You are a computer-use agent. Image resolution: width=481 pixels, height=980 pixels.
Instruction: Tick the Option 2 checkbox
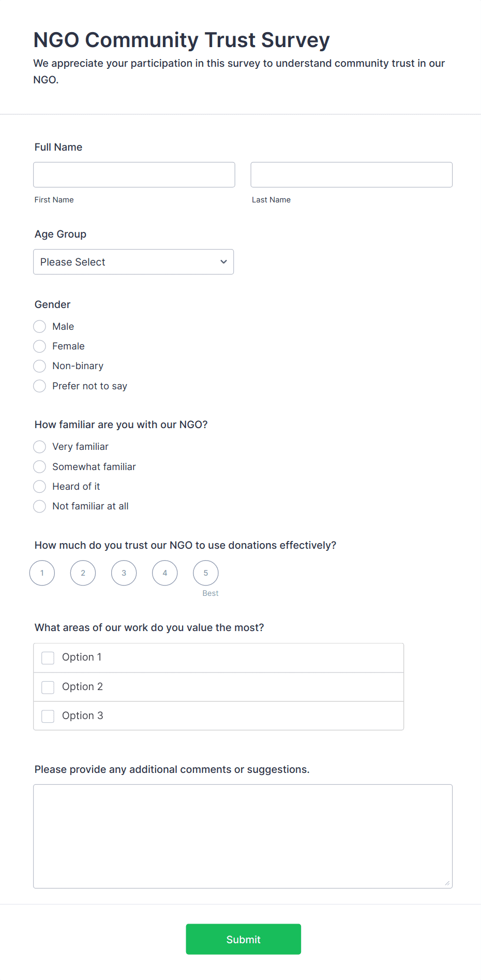click(48, 688)
